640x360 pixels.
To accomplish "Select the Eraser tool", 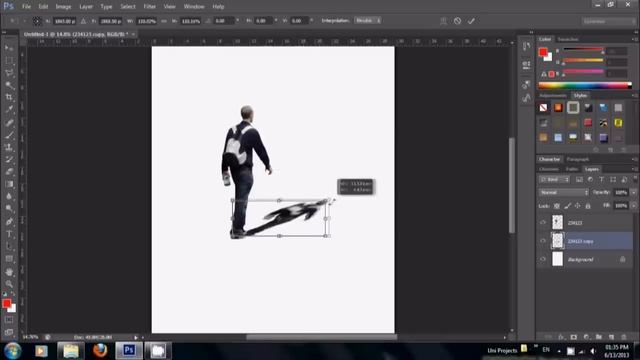I will [9, 171].
